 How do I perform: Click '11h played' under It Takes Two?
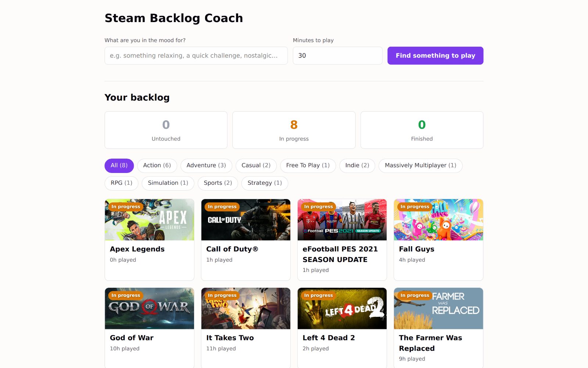[x=221, y=348]
